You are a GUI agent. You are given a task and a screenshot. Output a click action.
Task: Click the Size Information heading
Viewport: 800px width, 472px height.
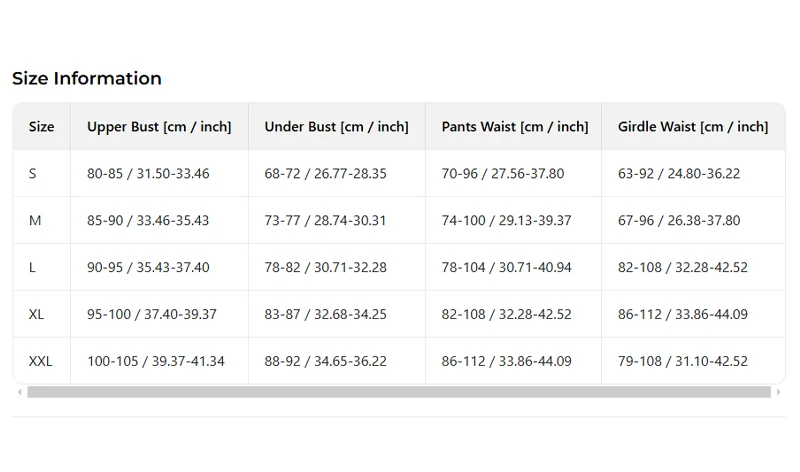click(x=87, y=78)
